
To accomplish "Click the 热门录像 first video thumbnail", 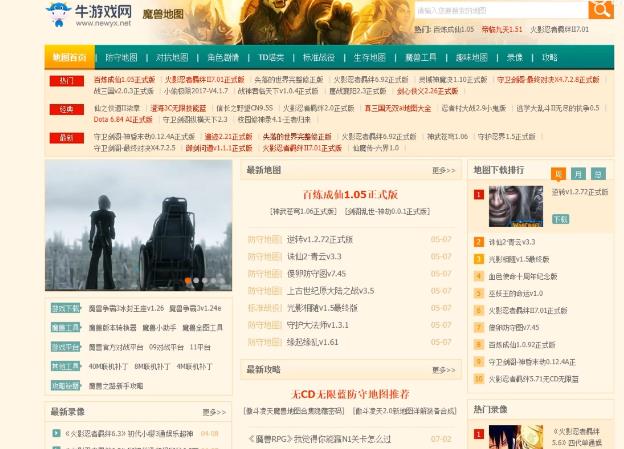I will (516, 437).
